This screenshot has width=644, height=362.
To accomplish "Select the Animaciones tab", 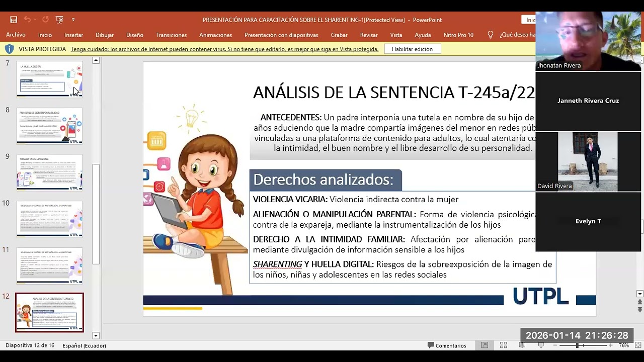I will (x=215, y=35).
